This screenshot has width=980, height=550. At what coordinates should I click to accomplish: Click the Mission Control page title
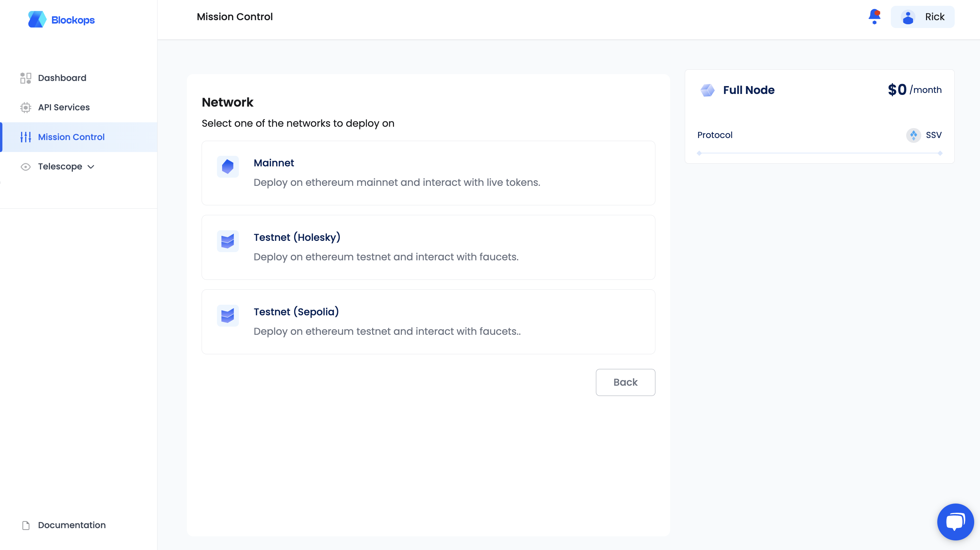pyautogui.click(x=235, y=17)
